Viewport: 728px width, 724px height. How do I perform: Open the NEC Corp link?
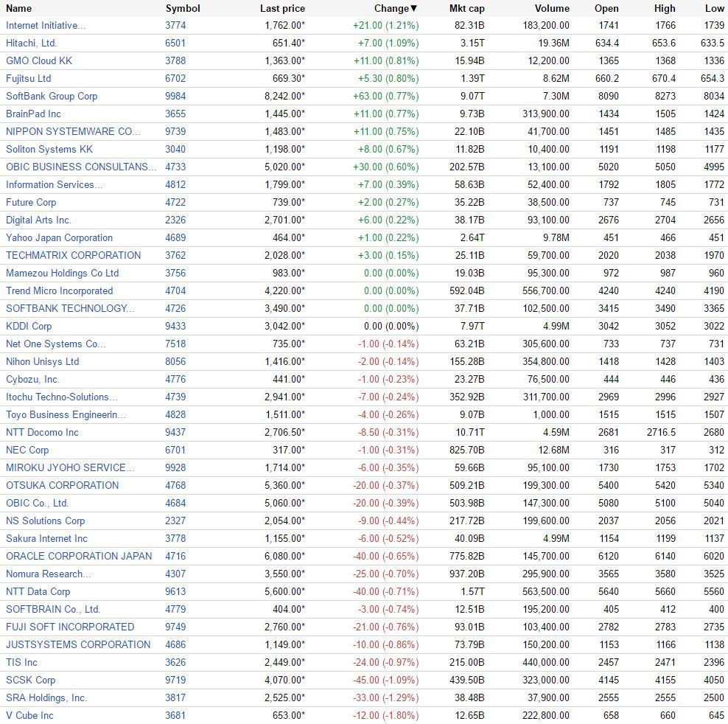pos(27,450)
